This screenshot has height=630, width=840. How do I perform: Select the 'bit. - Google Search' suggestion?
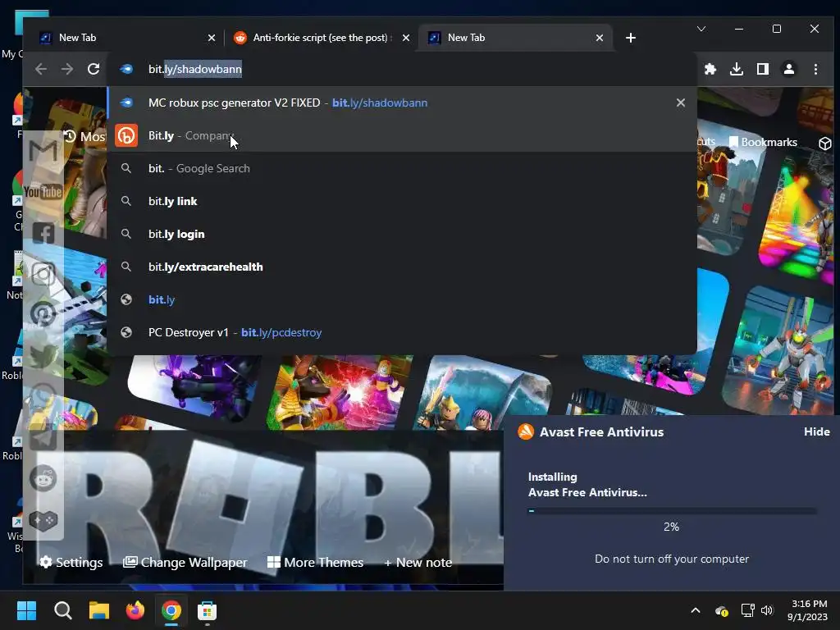[402, 168]
